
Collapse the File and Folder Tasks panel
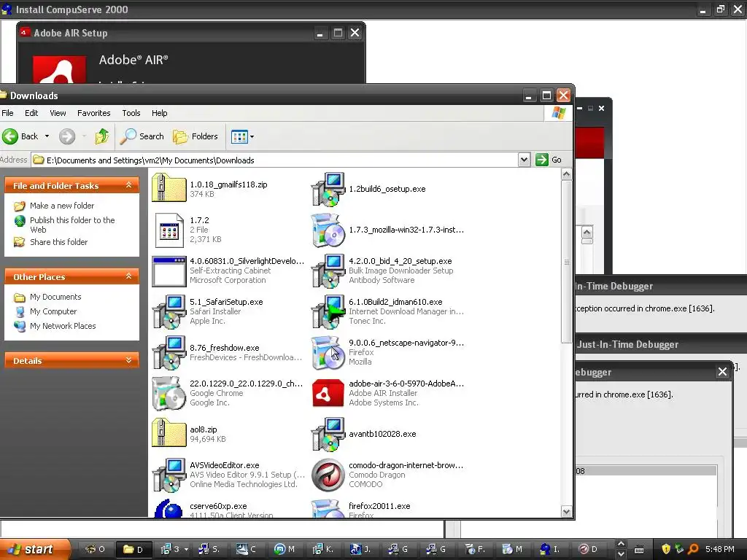128,185
